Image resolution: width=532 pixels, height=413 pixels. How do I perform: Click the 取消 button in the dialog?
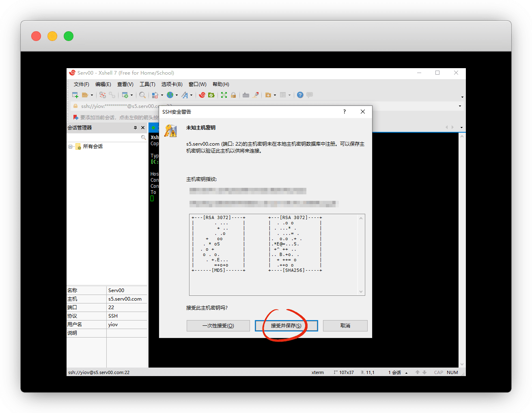[x=345, y=326]
